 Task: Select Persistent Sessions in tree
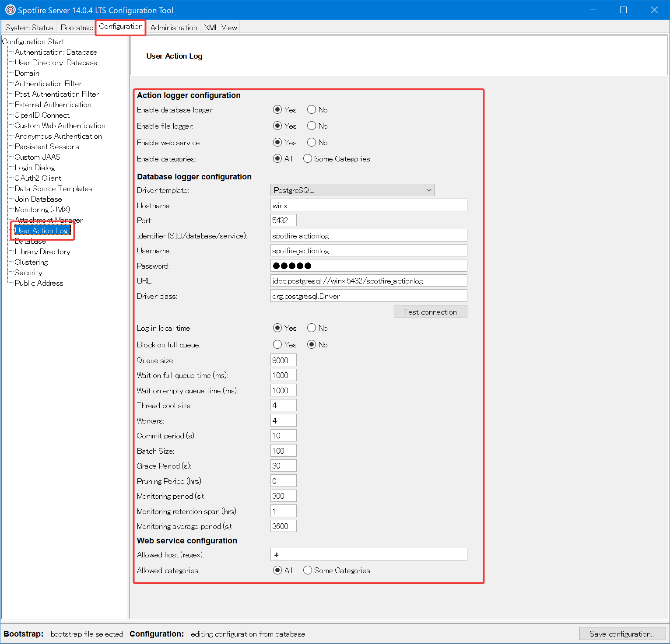47,147
